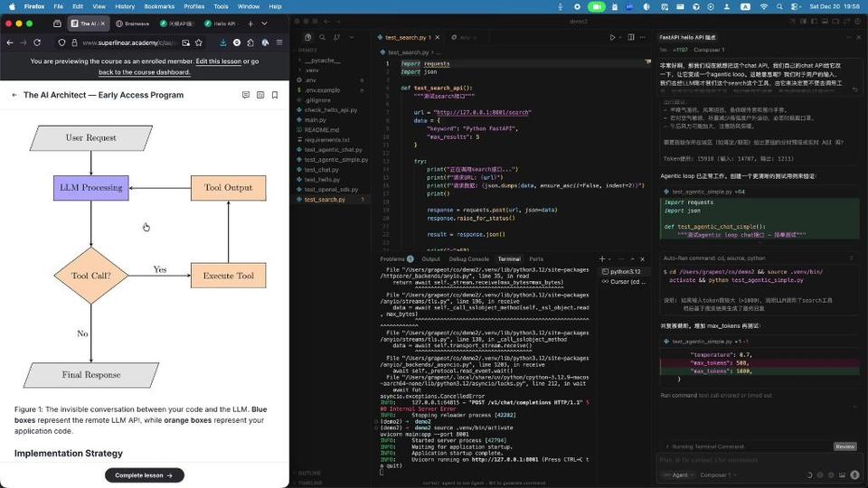868x488 pixels.
Task: Open the Search view icon in Cursor sidebar
Action: (322, 37)
